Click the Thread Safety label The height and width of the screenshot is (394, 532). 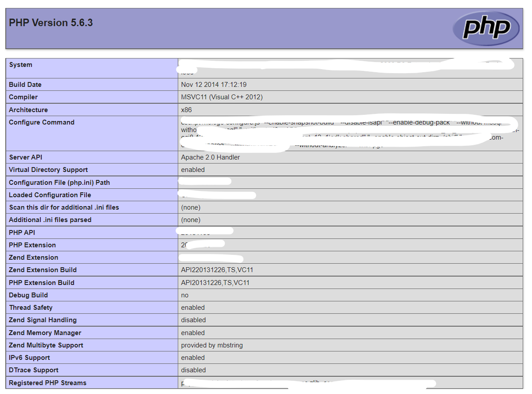point(31,308)
